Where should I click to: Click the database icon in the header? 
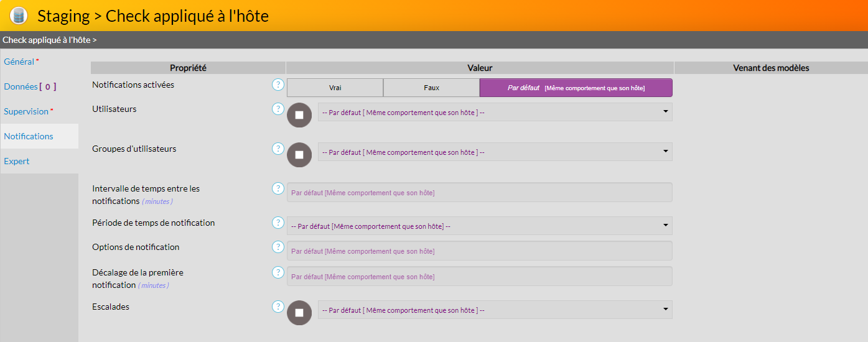pos(19,16)
